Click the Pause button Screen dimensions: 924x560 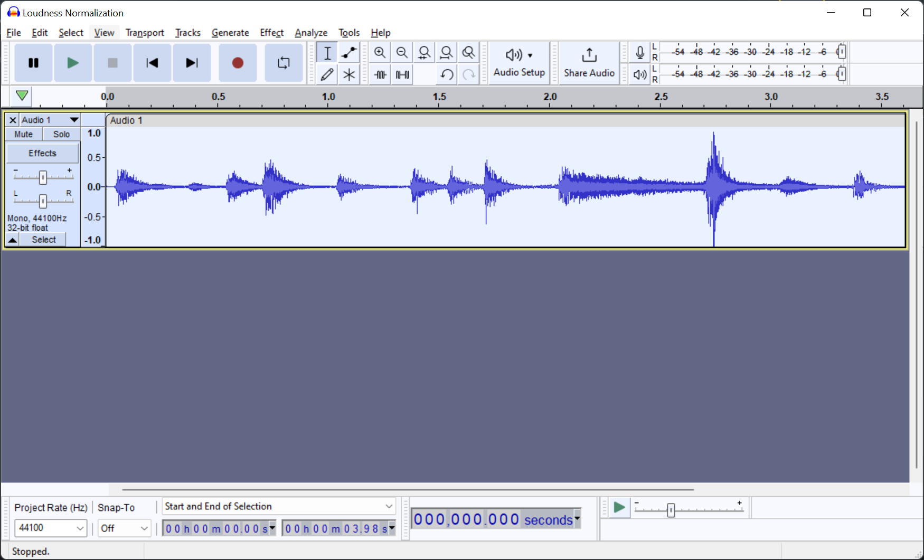[x=33, y=63]
